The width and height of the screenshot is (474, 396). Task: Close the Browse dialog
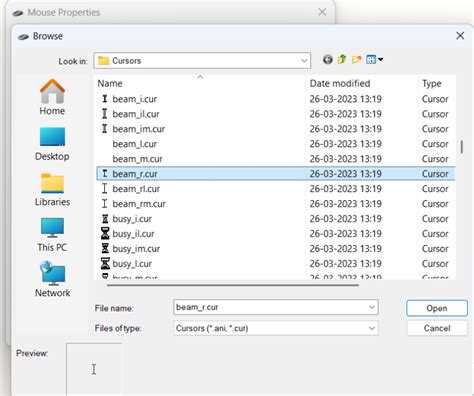tap(460, 36)
